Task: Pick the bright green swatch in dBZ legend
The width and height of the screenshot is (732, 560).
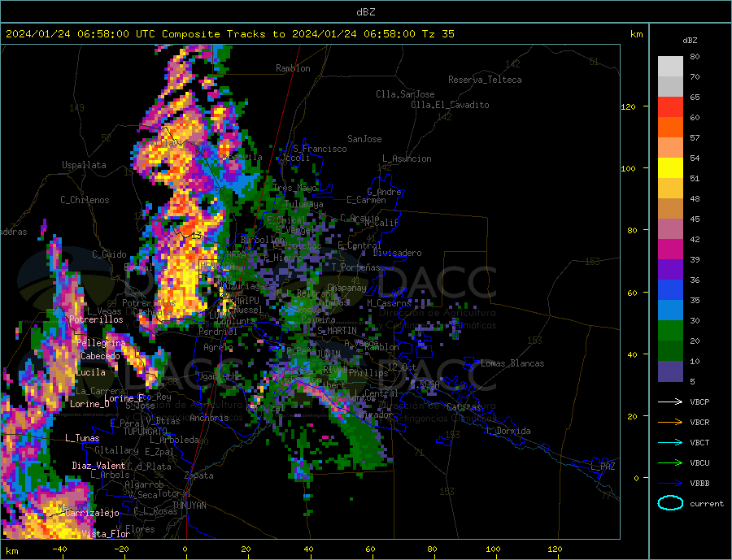Action: pyautogui.click(x=670, y=331)
